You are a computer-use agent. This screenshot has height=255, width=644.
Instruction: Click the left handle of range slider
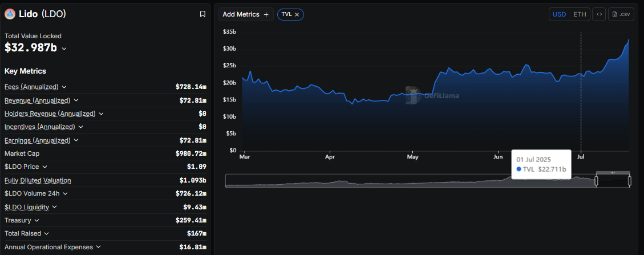coord(596,181)
